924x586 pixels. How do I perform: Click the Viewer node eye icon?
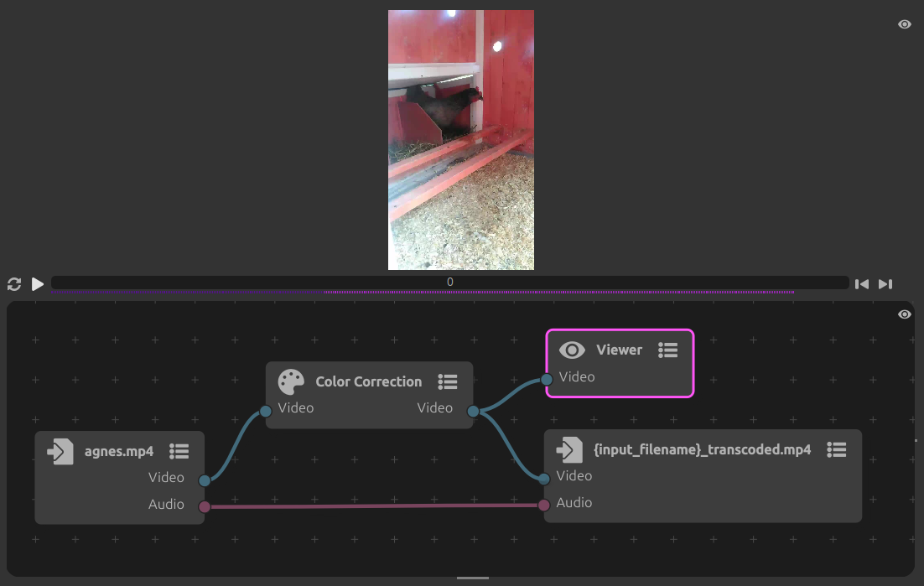coord(572,350)
